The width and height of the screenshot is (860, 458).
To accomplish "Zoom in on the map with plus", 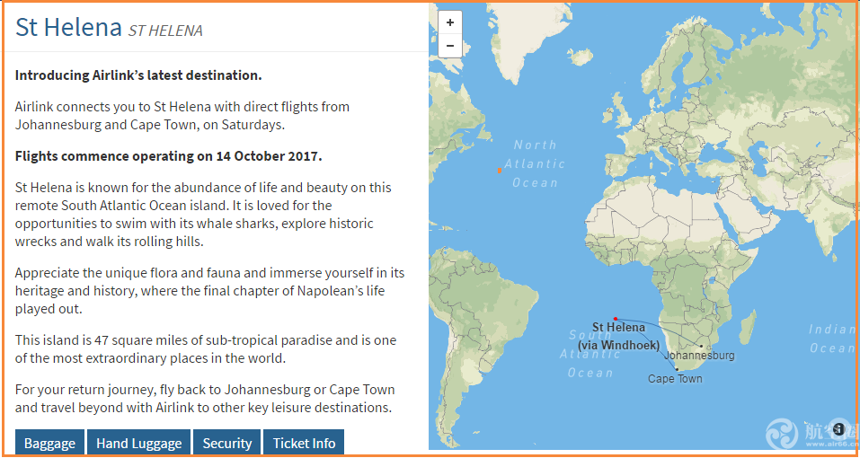I will [x=450, y=22].
